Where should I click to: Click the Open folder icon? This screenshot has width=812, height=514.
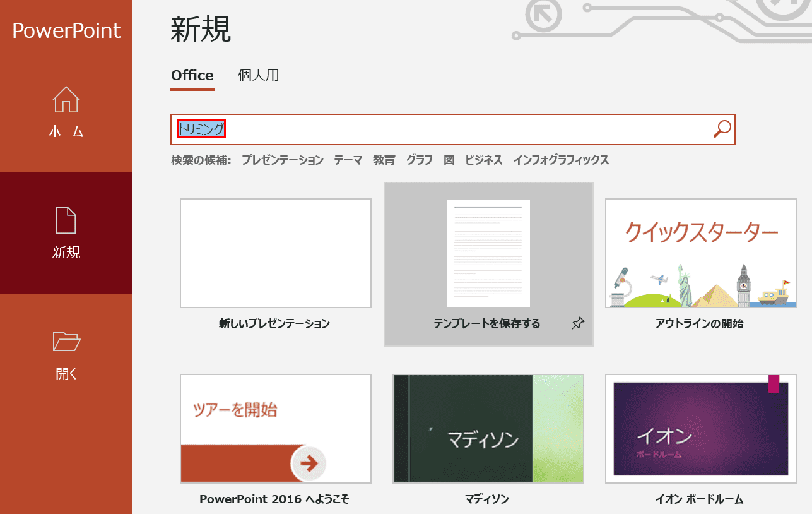coord(66,341)
